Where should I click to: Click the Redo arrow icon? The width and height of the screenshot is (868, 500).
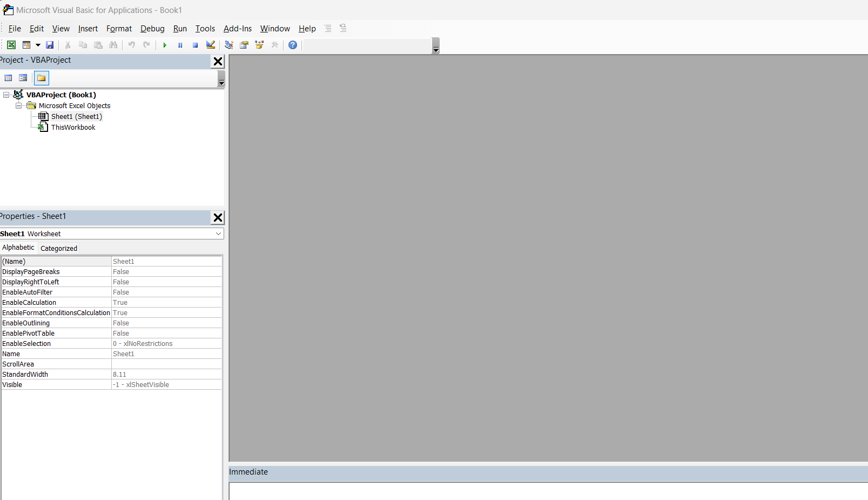pos(147,45)
